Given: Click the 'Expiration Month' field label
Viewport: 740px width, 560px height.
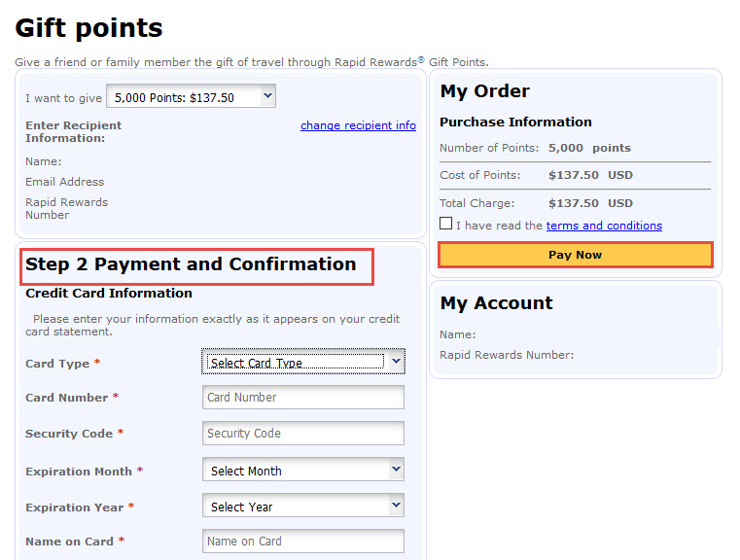Looking at the screenshot, I should [79, 472].
